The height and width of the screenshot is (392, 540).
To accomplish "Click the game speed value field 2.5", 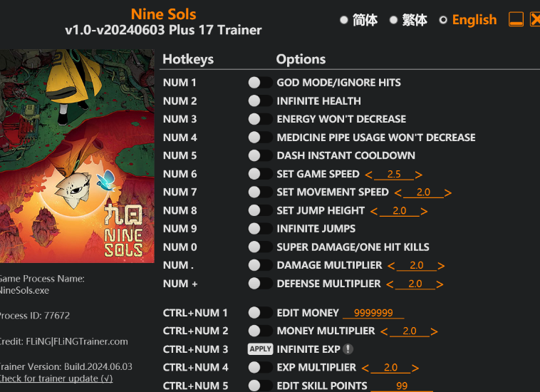I will (394, 175).
